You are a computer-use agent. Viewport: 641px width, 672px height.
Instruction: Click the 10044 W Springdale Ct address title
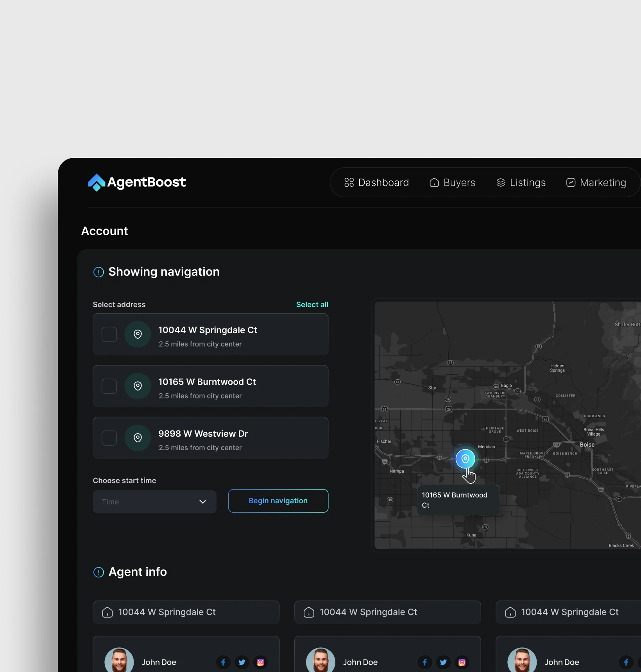(x=208, y=330)
